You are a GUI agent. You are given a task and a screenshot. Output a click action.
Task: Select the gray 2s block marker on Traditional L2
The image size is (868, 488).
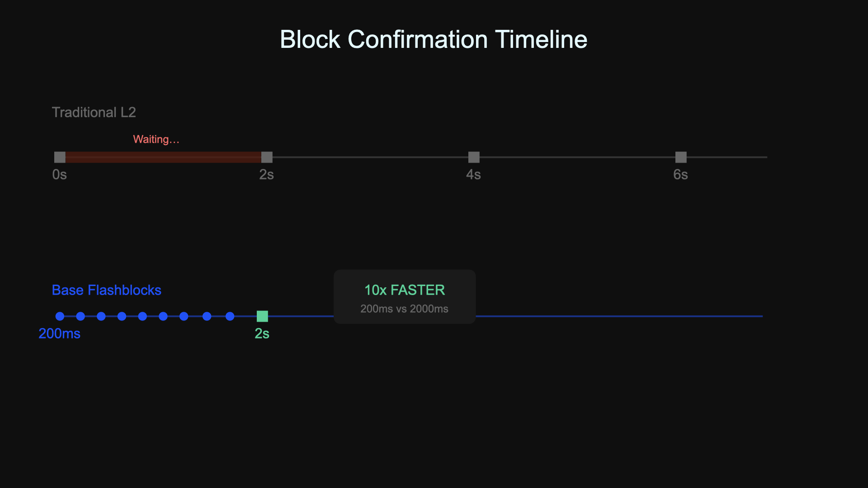(267, 157)
